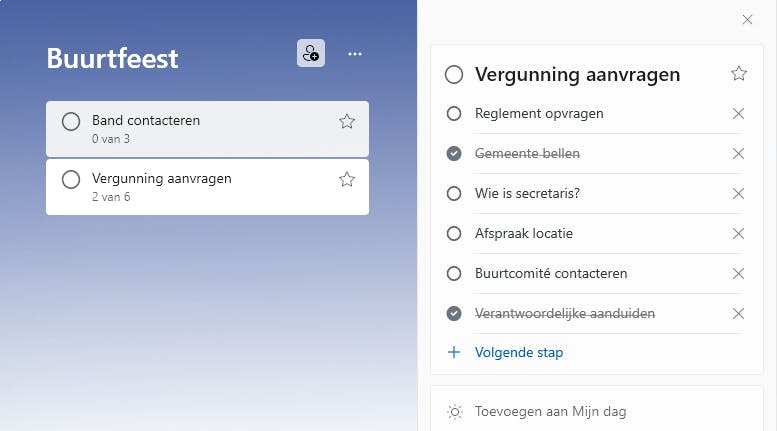The height and width of the screenshot is (431, 777).
Task: Mark Afspraak locatie step as done
Action: 454,234
